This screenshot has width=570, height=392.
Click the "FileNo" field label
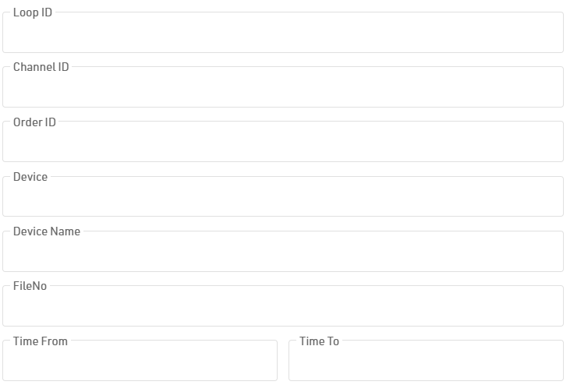[30, 286]
